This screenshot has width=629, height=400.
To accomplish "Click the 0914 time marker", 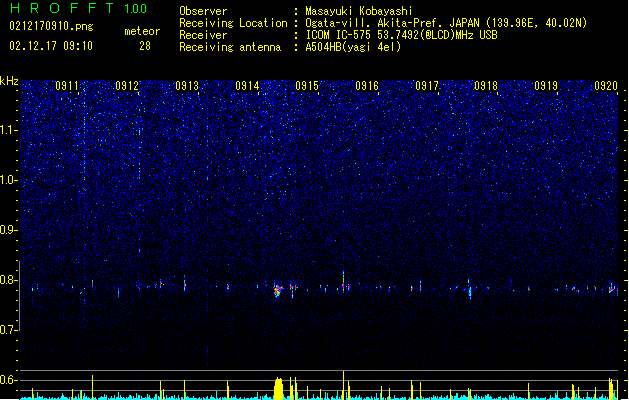I will coord(247,86).
